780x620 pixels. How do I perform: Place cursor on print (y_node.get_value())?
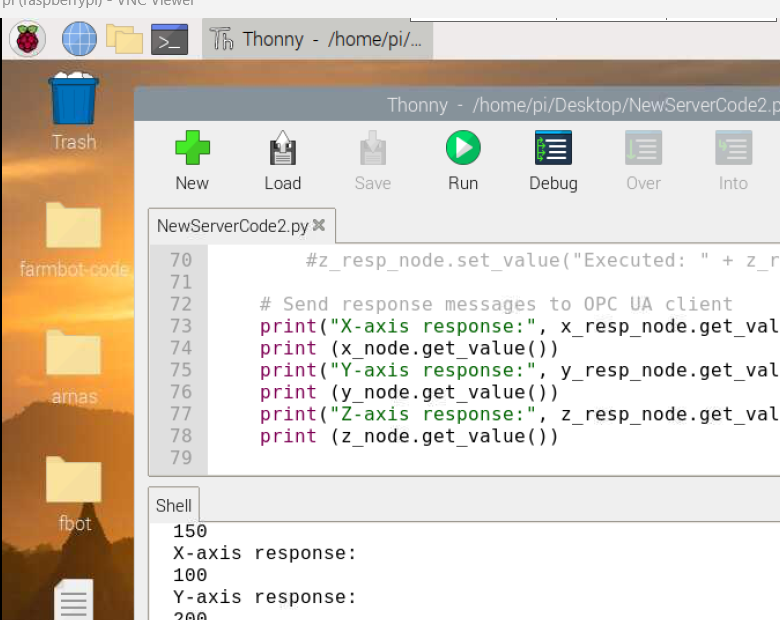[409, 392]
